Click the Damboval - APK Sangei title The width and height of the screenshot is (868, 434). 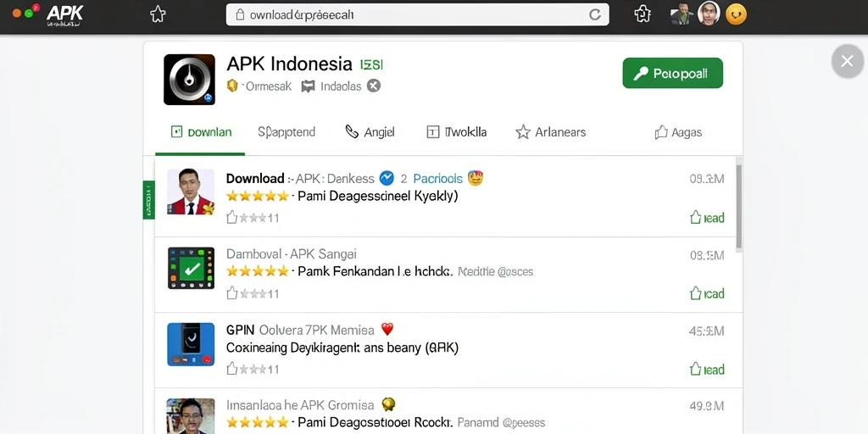(292, 254)
